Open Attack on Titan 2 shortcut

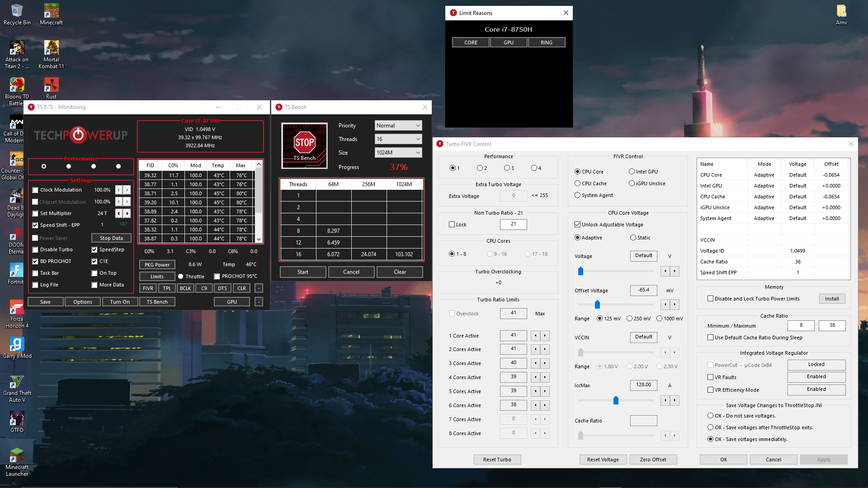pos(17,55)
